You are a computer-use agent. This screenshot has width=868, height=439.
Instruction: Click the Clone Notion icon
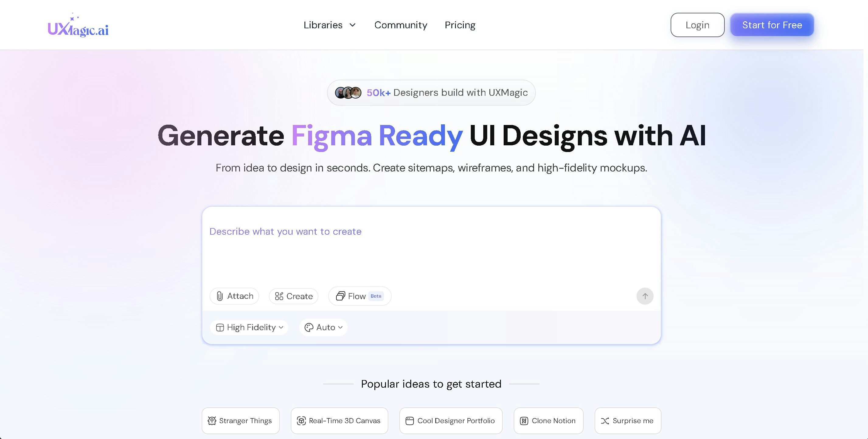pyautogui.click(x=524, y=421)
